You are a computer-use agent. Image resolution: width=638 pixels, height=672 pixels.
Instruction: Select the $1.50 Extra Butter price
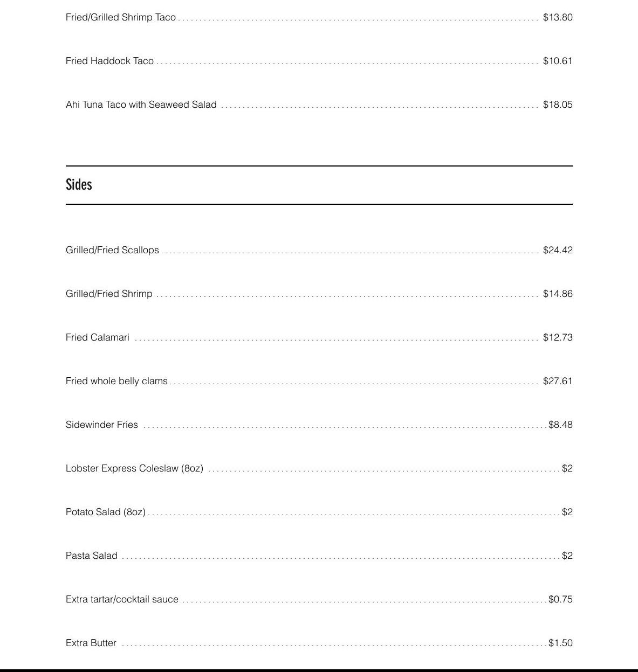tap(560, 643)
